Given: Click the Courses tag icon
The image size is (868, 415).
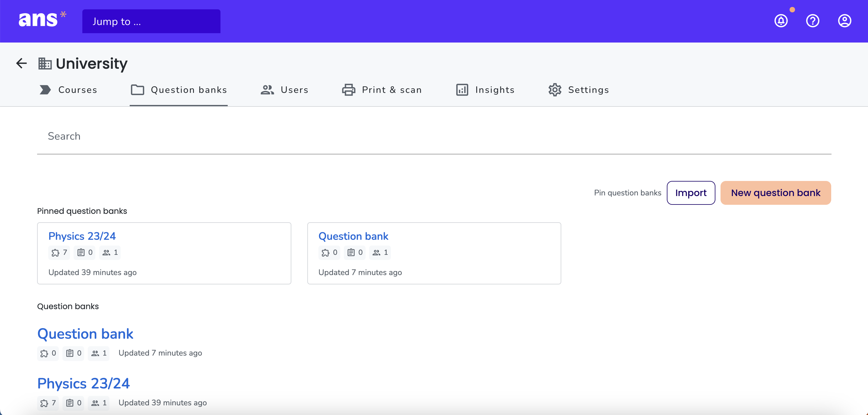Looking at the screenshot, I should 45,90.
